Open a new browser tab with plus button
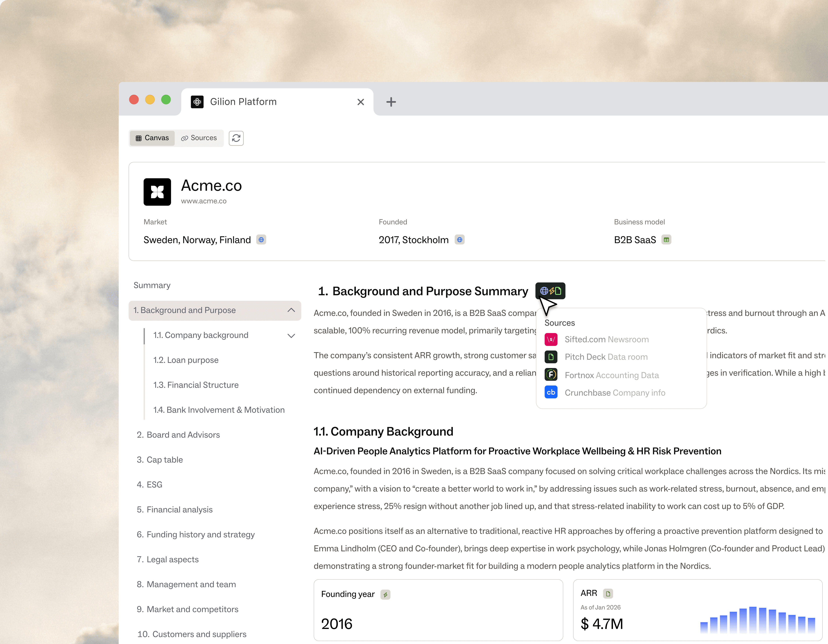The height and width of the screenshot is (644, 828). click(391, 102)
